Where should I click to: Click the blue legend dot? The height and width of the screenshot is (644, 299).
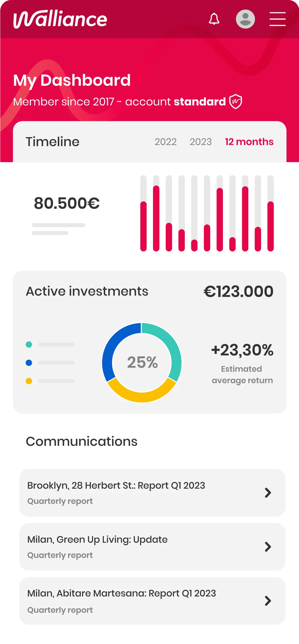pos(29,363)
